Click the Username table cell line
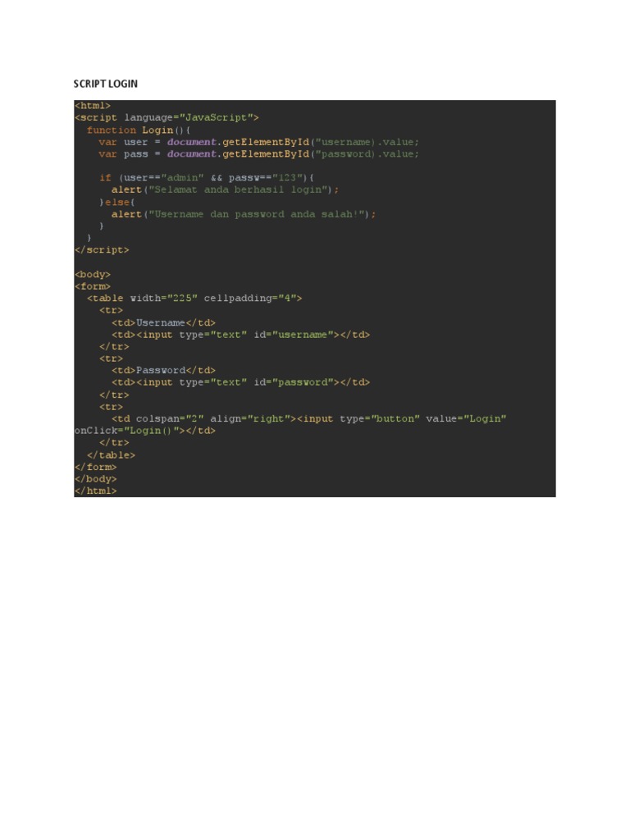 (163, 322)
